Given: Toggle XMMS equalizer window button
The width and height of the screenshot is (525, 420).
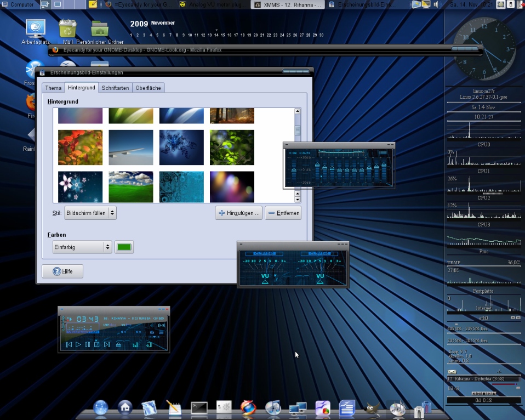Looking at the screenshot, I should click(x=152, y=332).
